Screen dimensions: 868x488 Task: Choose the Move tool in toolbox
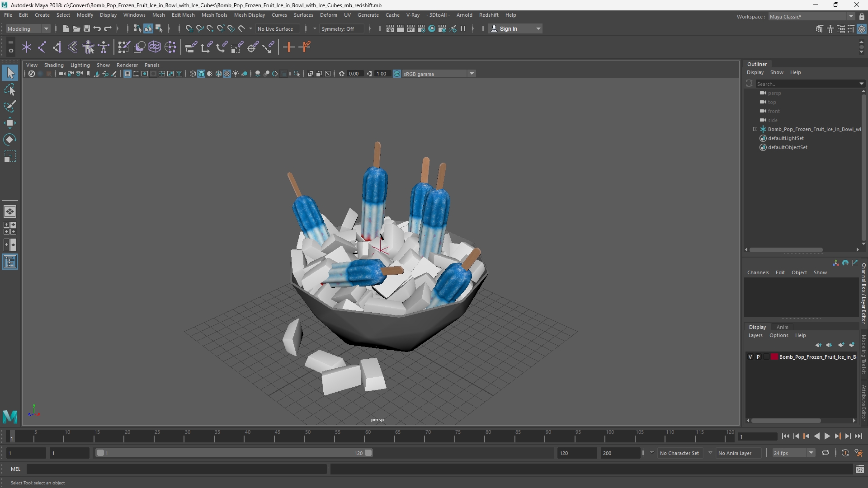click(x=10, y=123)
